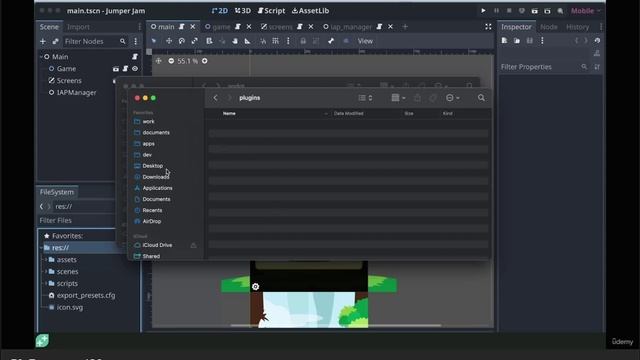
Task: Expand the scripts folder
Action: tap(45, 283)
